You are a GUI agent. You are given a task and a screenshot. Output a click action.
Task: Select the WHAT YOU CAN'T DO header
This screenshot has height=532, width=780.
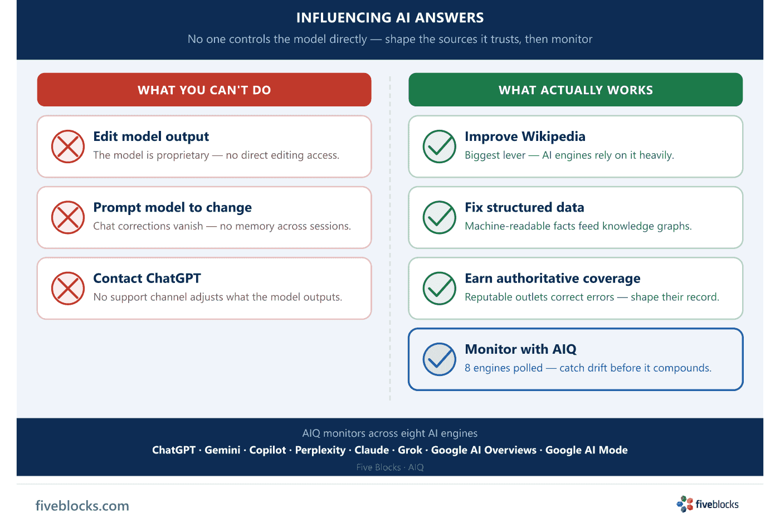(x=204, y=90)
